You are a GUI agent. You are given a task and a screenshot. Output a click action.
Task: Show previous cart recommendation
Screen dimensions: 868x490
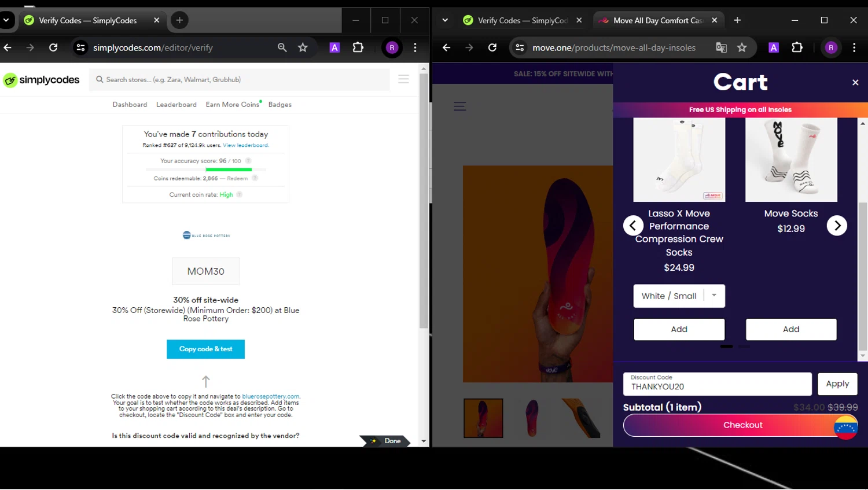[633, 226]
